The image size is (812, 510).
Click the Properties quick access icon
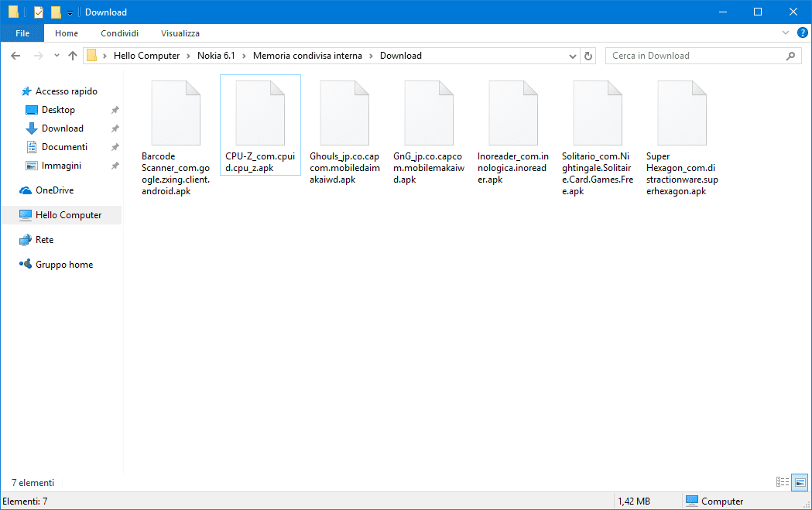tap(39, 12)
